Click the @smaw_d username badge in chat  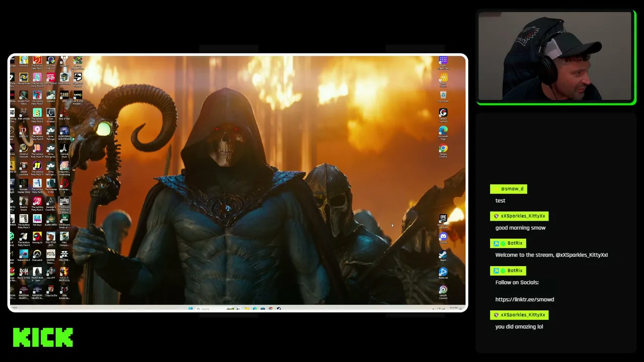click(509, 189)
